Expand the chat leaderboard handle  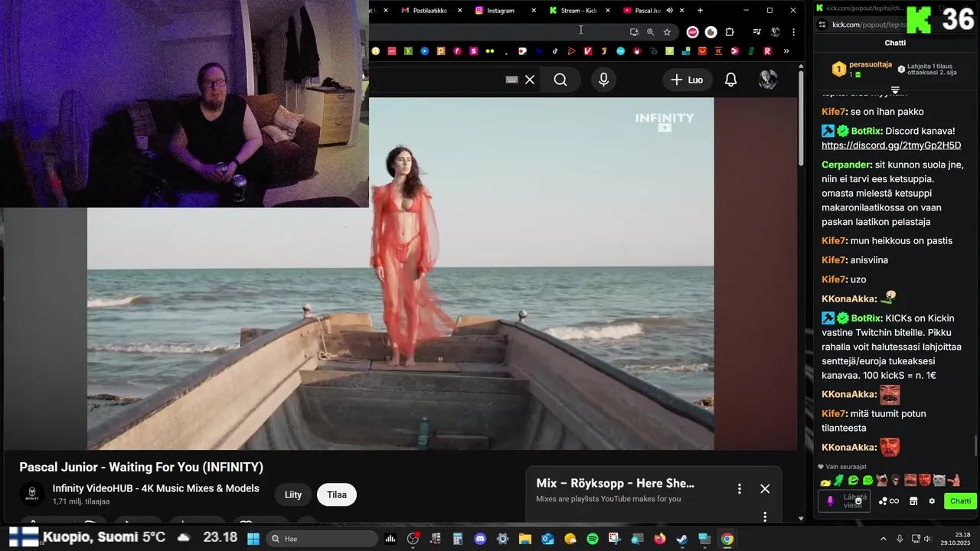tap(895, 90)
